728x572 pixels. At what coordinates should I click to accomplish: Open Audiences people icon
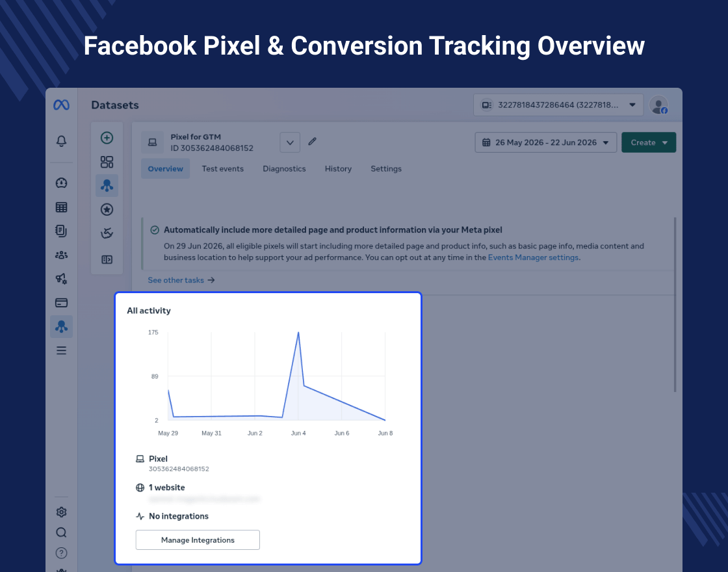[x=61, y=255]
